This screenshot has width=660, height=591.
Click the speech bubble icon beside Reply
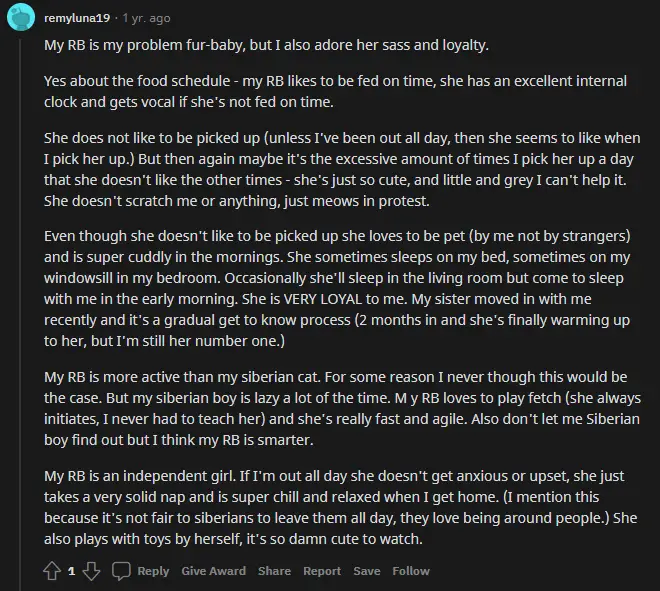coord(121,571)
